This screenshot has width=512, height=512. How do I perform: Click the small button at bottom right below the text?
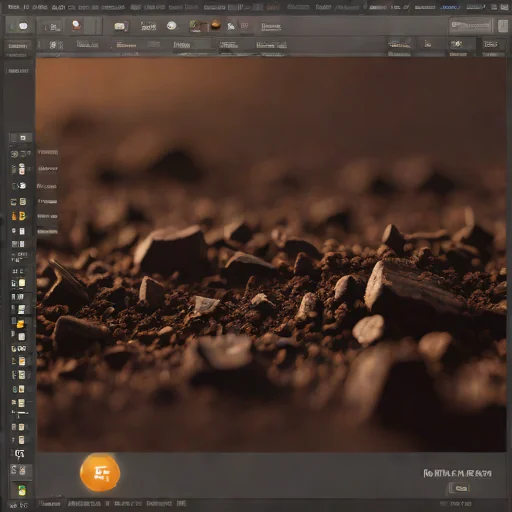460,488
